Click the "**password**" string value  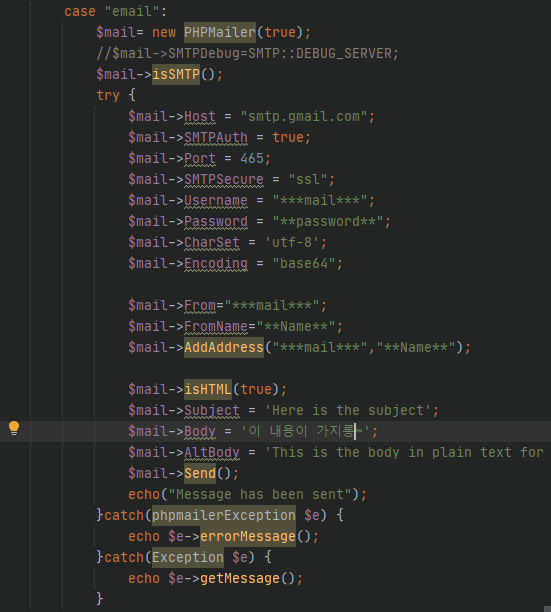pos(327,222)
